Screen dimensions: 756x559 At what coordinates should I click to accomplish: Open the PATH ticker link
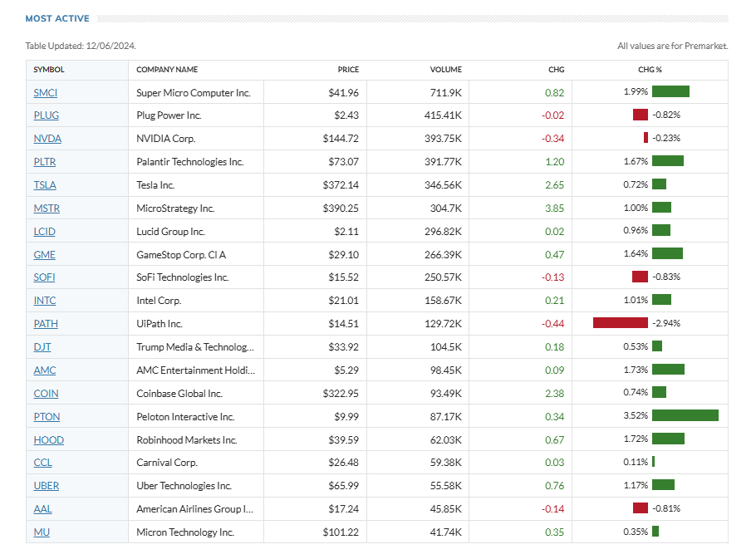[46, 323]
